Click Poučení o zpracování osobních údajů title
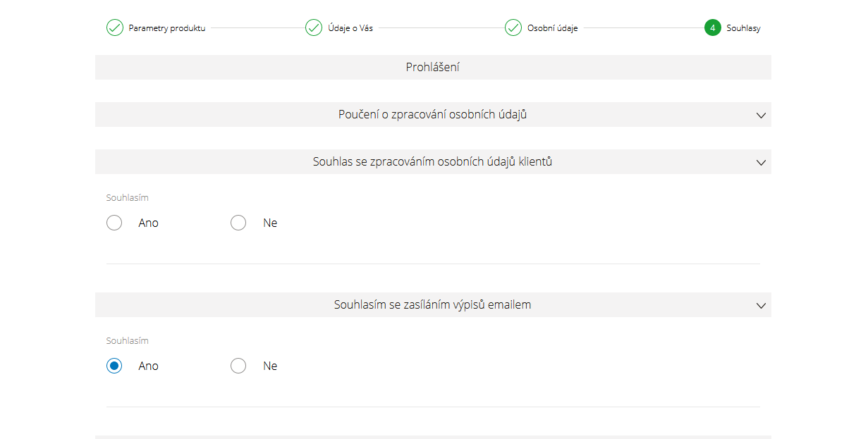Image resolution: width=868 pixels, height=439 pixels. [432, 115]
